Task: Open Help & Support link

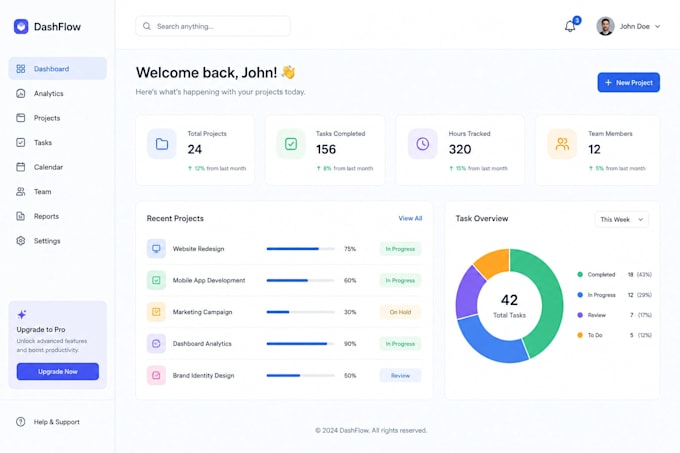Action: click(48, 421)
